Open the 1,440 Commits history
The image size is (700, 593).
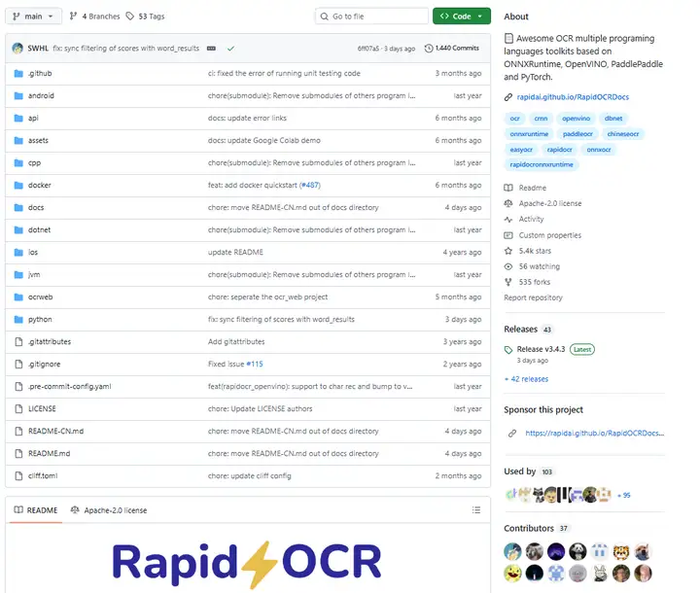click(x=452, y=48)
